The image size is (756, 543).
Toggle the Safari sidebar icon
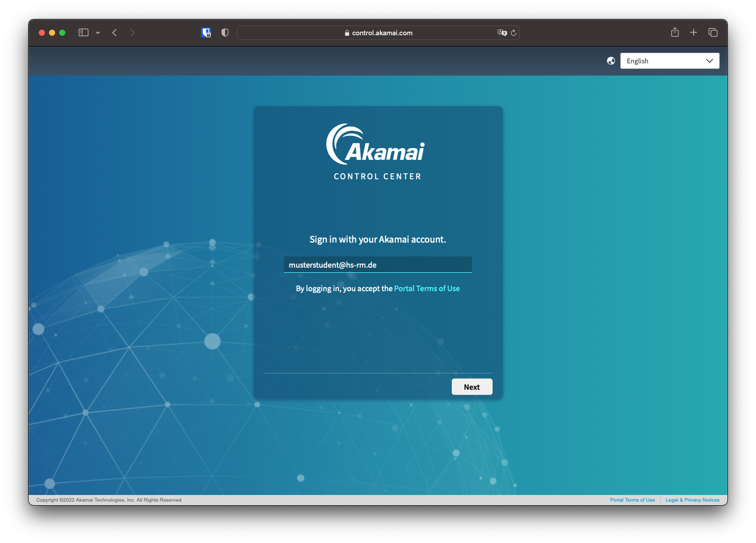click(x=84, y=33)
